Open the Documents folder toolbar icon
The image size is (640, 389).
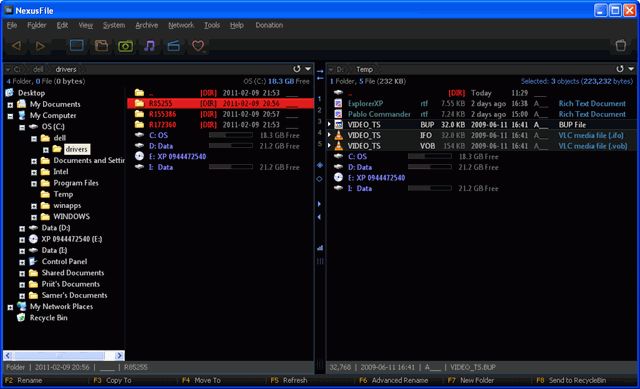101,45
